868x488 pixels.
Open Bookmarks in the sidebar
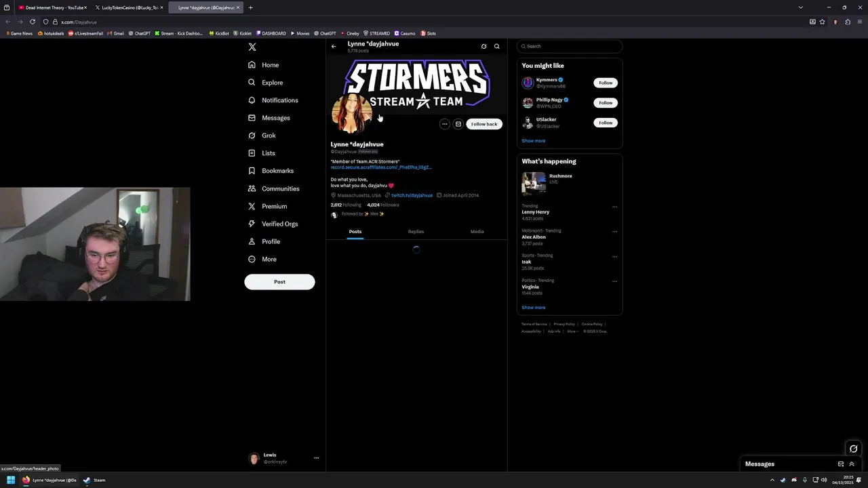click(271, 171)
